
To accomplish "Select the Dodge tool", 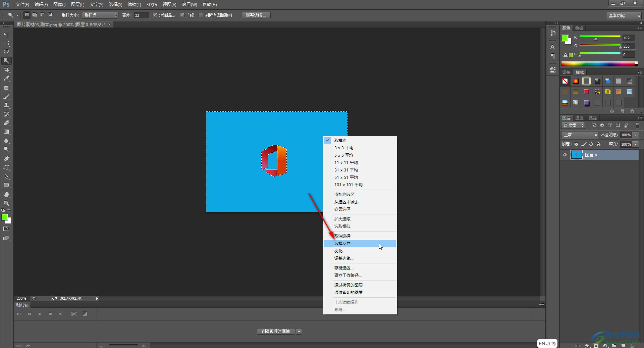I will click(x=6, y=149).
